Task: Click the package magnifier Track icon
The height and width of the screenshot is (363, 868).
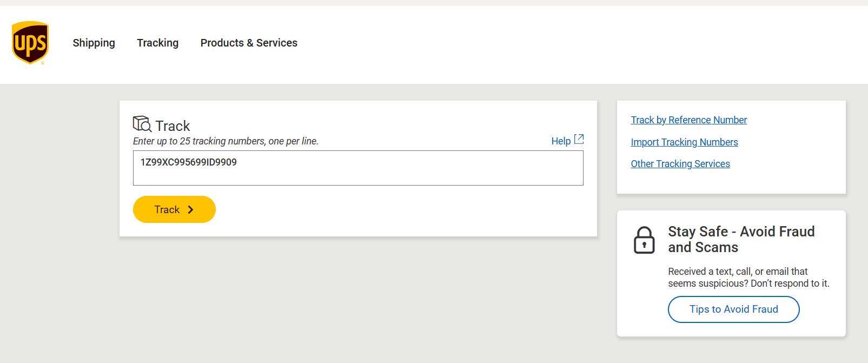Action: (142, 124)
